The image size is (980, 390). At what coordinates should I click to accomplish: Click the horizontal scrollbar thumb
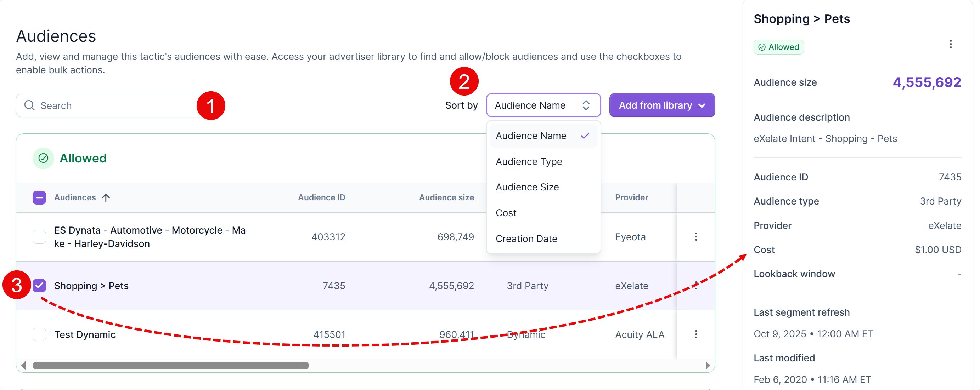(x=170, y=365)
